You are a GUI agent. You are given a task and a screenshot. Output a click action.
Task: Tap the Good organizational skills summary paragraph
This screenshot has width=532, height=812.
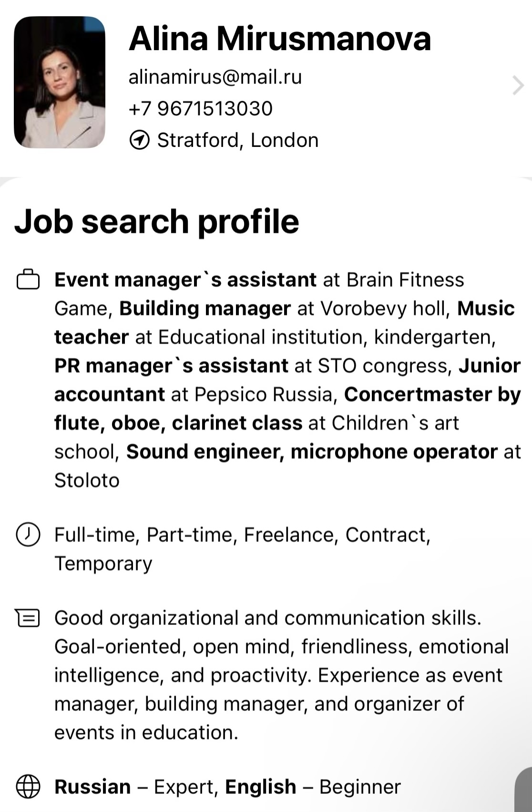281,675
